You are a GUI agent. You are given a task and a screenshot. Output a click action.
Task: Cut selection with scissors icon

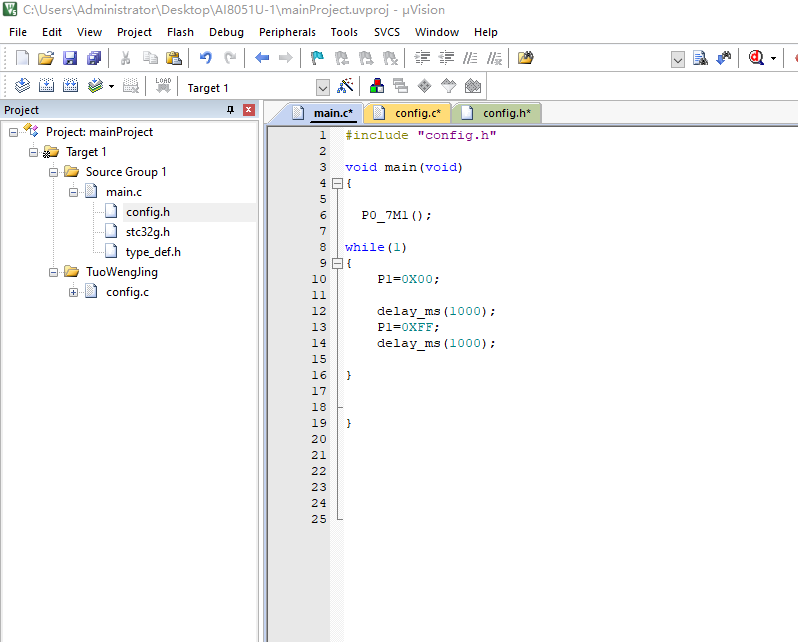(125, 58)
